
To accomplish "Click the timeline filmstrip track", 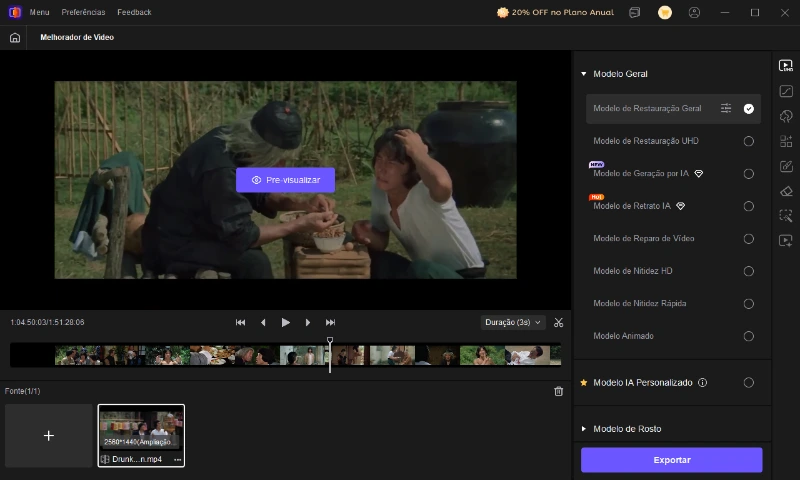I will (x=286, y=355).
